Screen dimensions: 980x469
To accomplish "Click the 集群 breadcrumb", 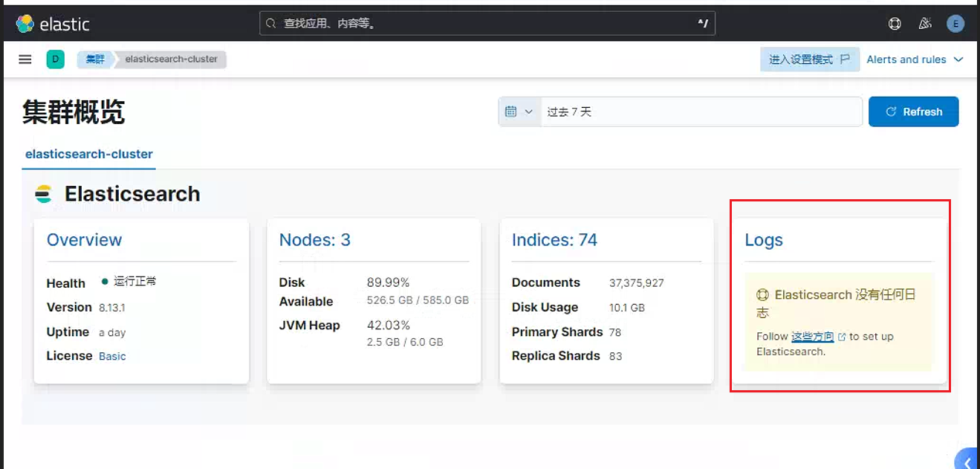I will 95,59.
